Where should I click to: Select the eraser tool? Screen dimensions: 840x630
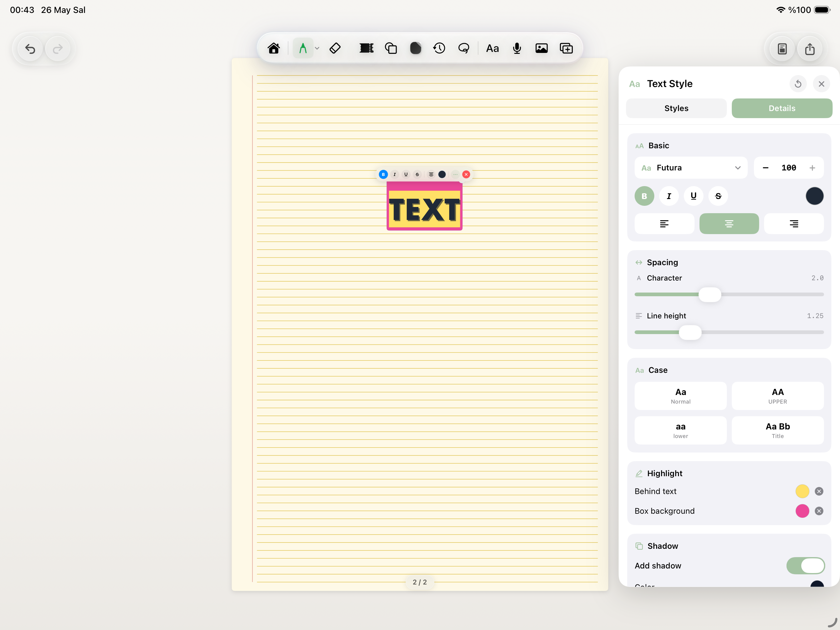pos(335,48)
